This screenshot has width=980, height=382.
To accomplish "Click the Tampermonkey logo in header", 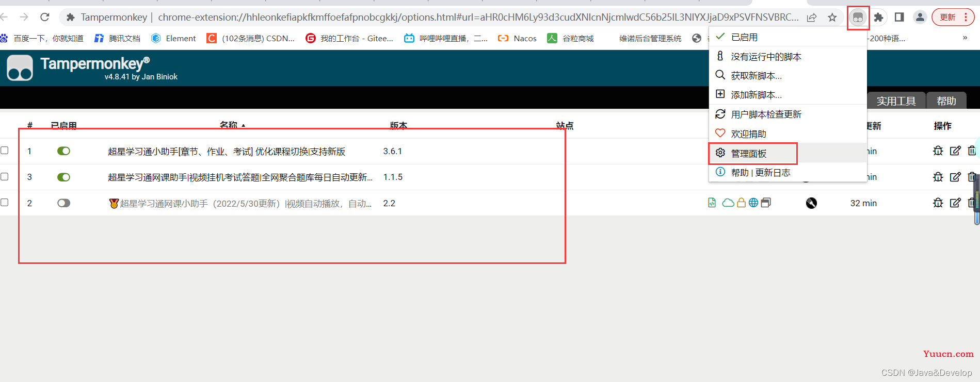I will 20,68.
